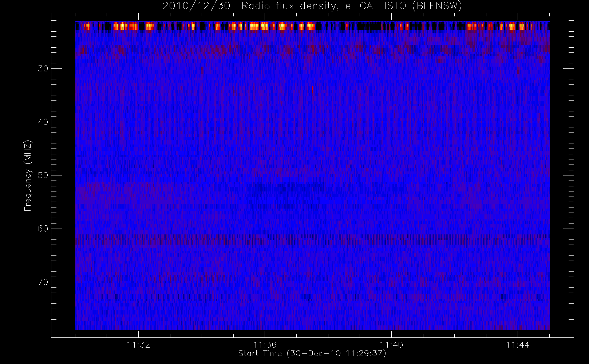The width and height of the screenshot is (589, 364).
Task: Click the 'Start Time (30-Dec-10 11:29:37)' label
Action: [x=312, y=353]
